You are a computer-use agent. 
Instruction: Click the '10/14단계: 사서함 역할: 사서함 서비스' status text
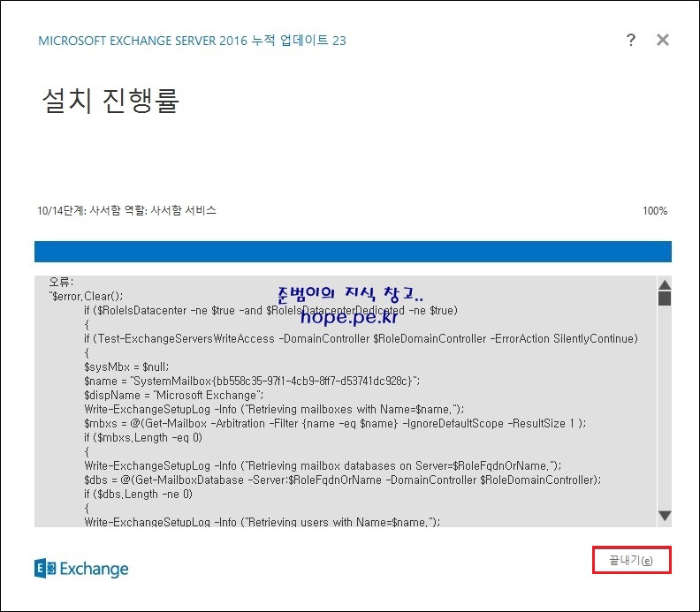click(x=126, y=210)
